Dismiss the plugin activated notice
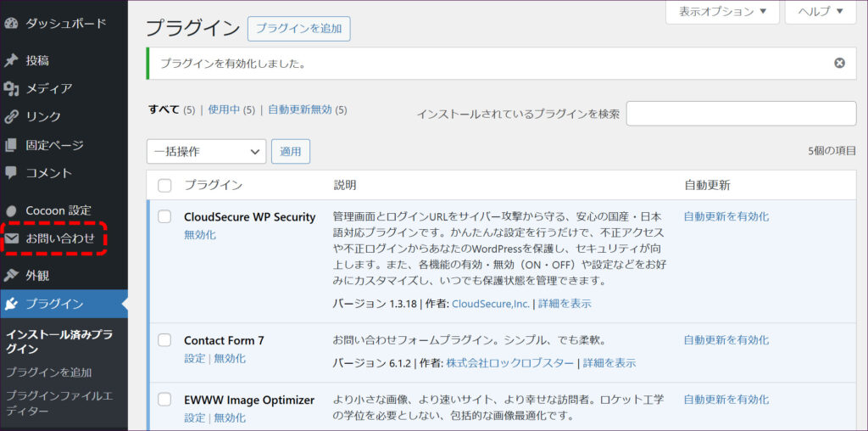Viewport: 868px width, 431px height. point(839,63)
